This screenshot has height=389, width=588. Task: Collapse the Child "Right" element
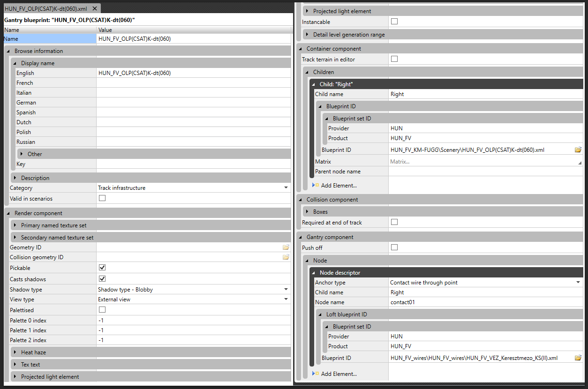314,84
